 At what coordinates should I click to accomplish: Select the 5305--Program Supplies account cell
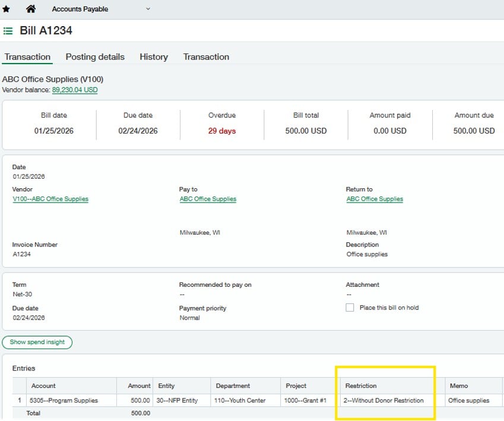71,400
